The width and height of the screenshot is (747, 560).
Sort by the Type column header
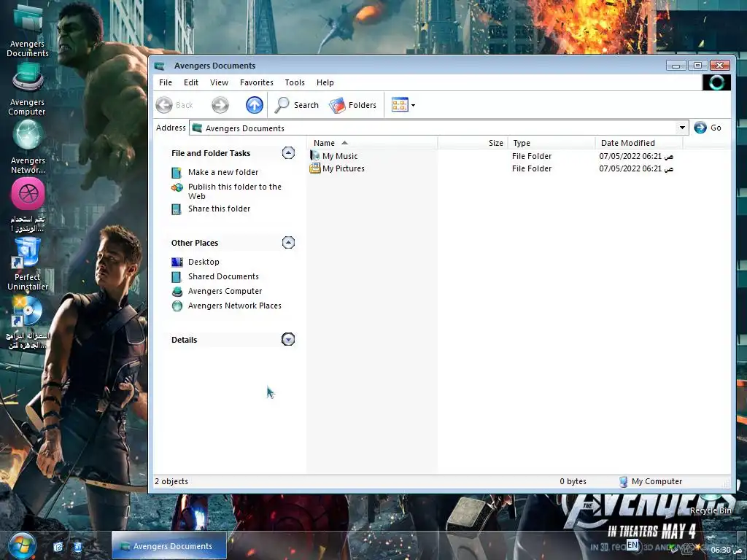point(551,143)
